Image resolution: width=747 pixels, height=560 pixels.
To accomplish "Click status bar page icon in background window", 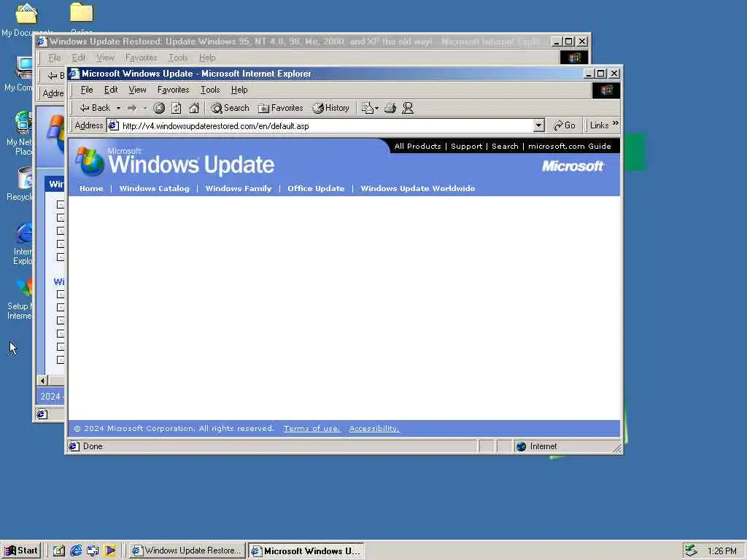I will click(42, 414).
